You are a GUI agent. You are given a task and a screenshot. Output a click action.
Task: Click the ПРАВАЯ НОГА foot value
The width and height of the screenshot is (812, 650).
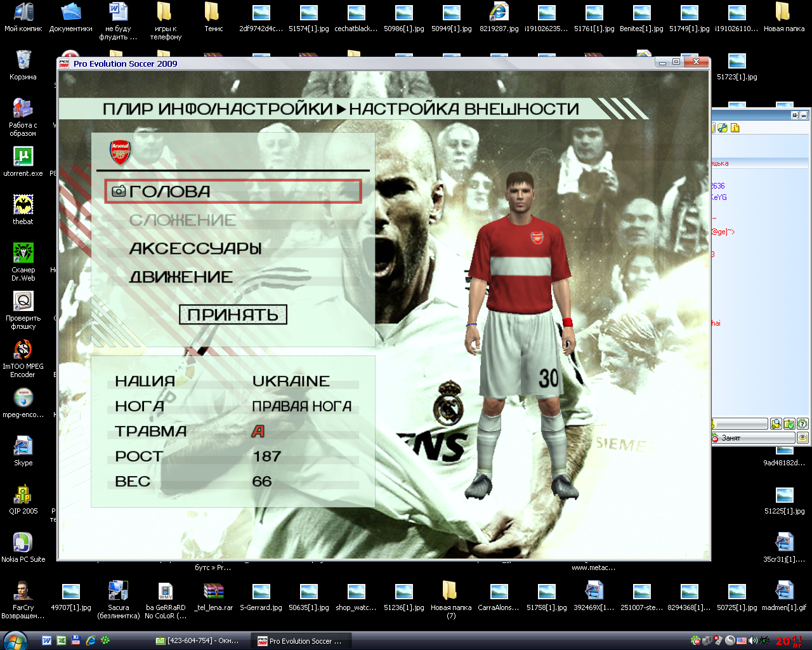302,406
